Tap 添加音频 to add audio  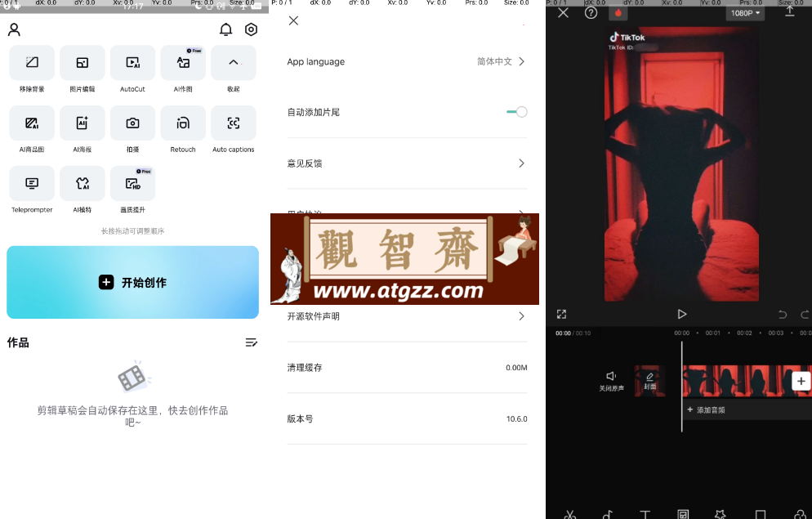(707, 410)
